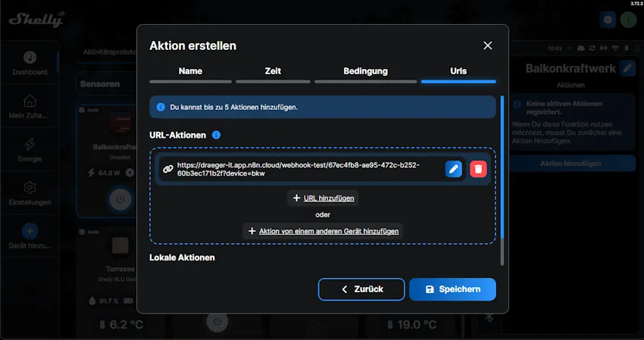Click the 19.0 °C temperature reading

(x=411, y=325)
